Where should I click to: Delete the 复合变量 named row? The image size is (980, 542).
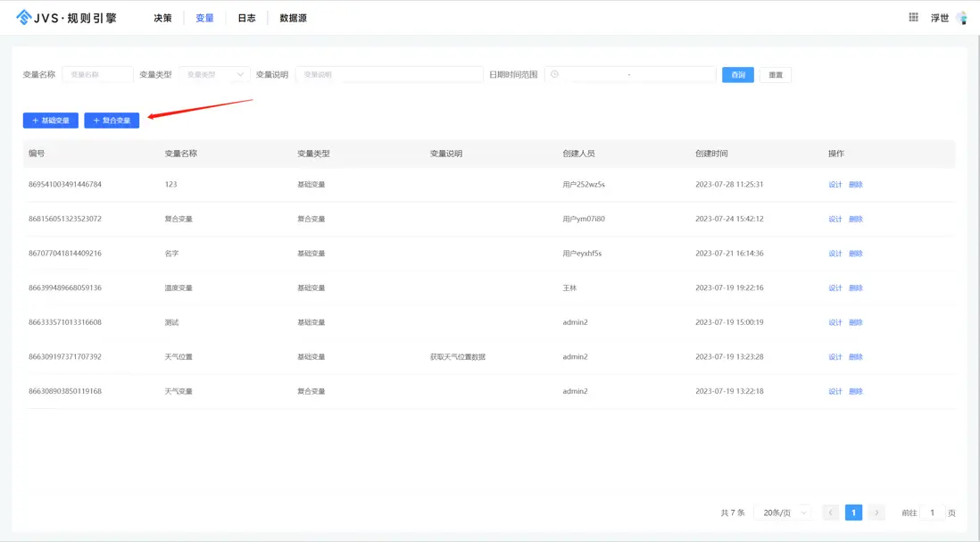tap(856, 219)
